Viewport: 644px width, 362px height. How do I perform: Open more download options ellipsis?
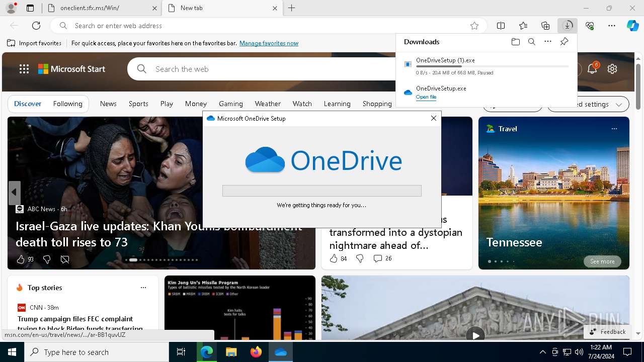(548, 42)
